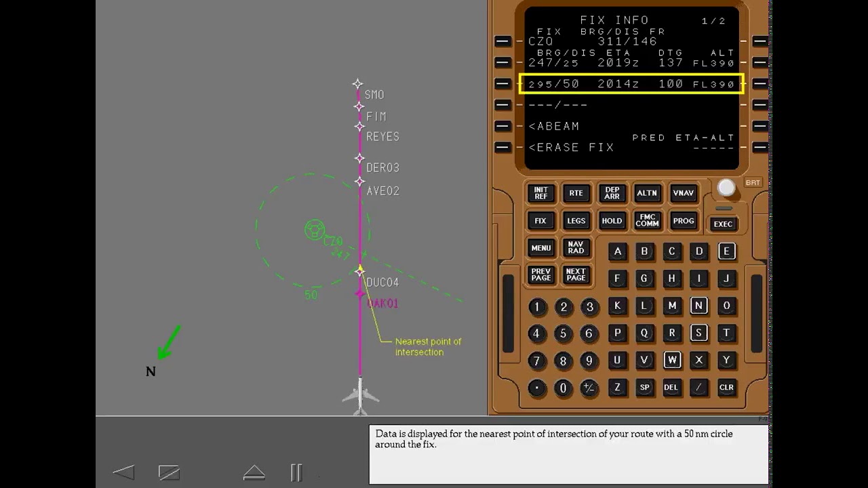This screenshot has height=488, width=868.
Task: Select the PROG function key
Action: 683,221
